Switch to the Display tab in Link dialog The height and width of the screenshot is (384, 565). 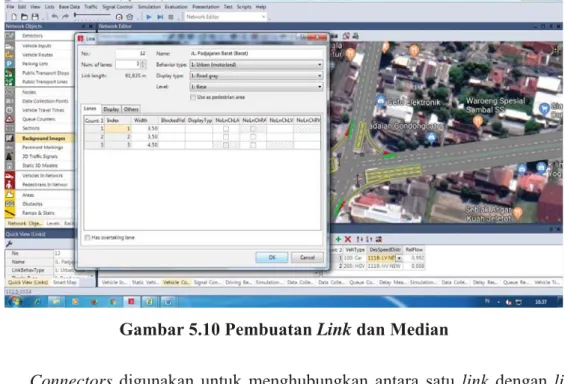pyautogui.click(x=111, y=109)
